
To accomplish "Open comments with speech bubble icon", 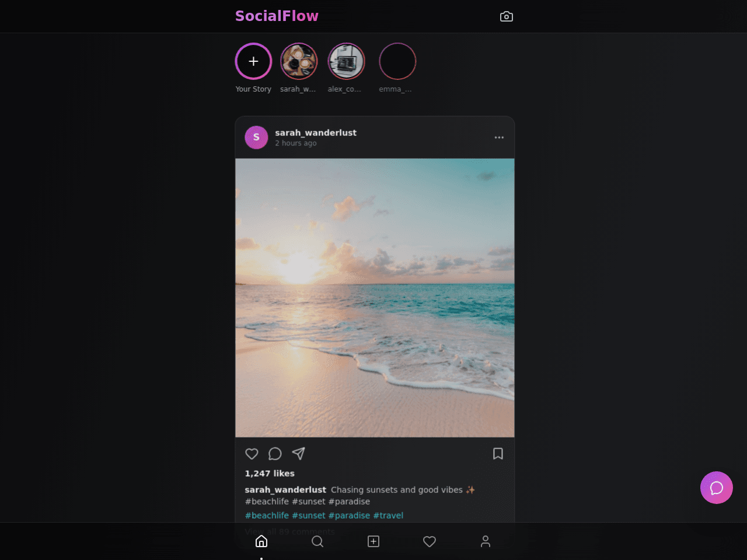I will click(275, 454).
